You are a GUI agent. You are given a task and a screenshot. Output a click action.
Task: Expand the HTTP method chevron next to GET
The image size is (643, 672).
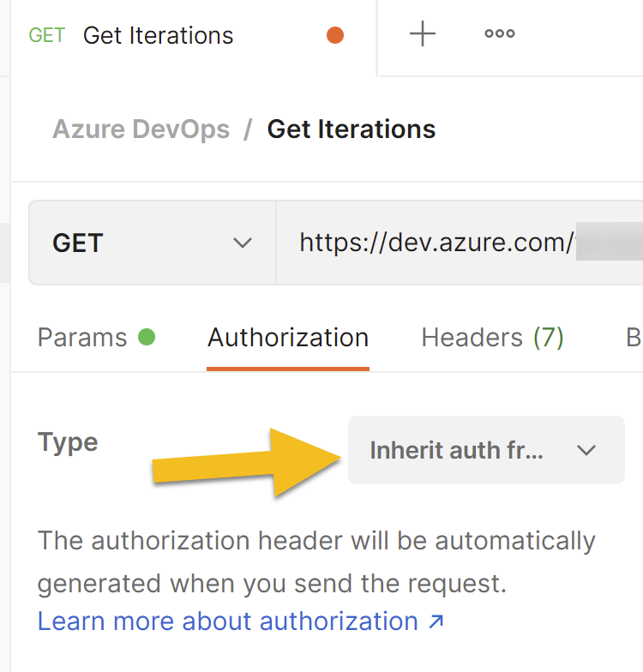click(243, 243)
